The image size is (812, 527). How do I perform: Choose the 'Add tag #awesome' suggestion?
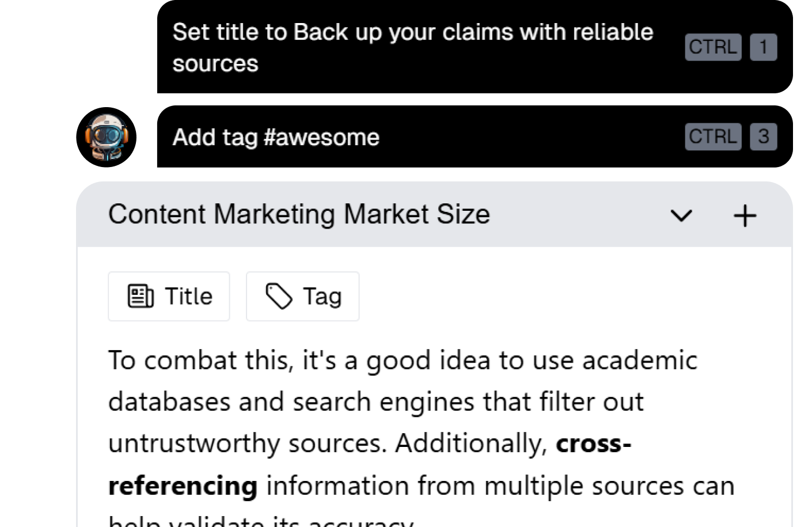pyautogui.click(x=276, y=137)
